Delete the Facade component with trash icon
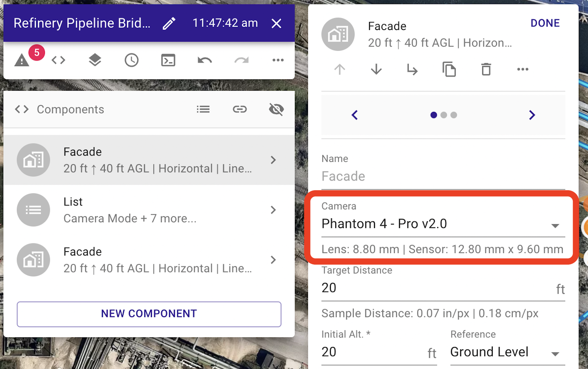This screenshot has height=369, width=588. pyautogui.click(x=486, y=69)
